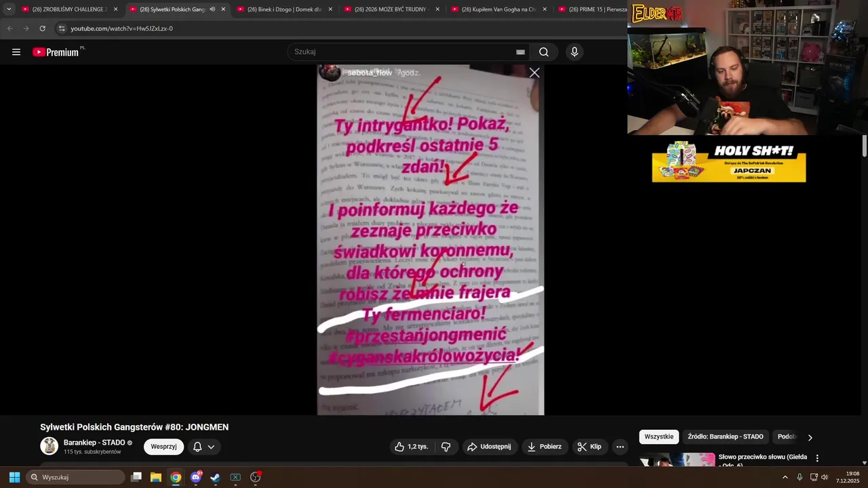Viewport: 868px width, 488px height.
Task: Click the search magnifier button
Action: pyautogui.click(x=544, y=52)
